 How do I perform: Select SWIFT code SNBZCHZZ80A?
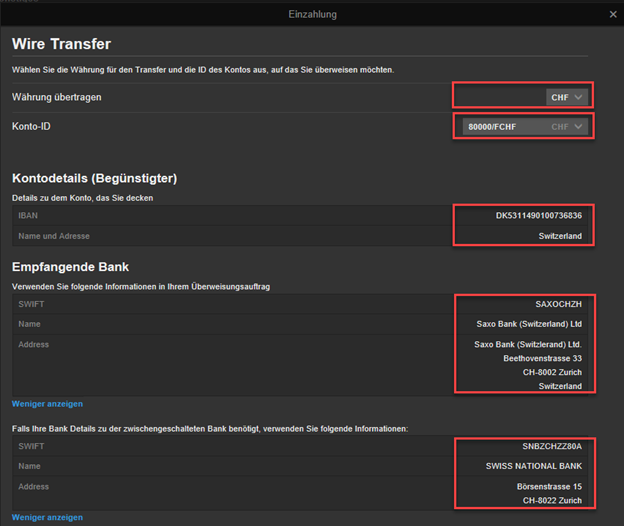click(x=552, y=446)
